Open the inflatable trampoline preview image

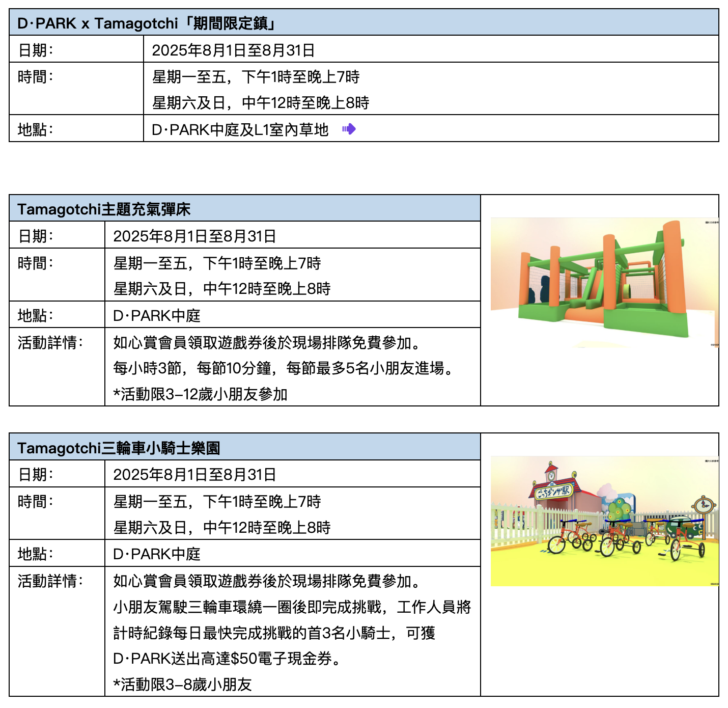click(604, 283)
